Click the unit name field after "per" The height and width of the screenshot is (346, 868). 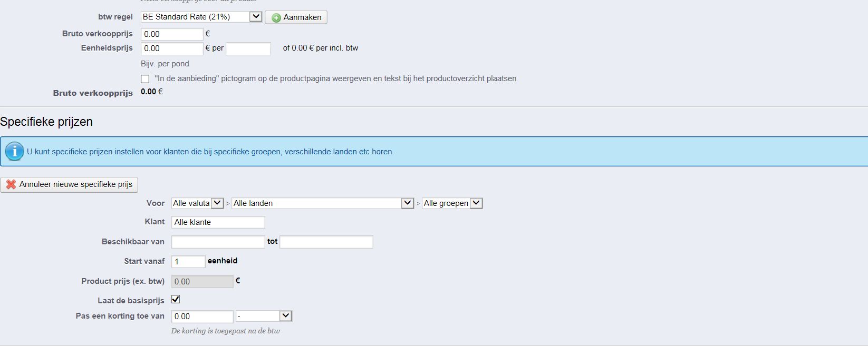pyautogui.click(x=248, y=48)
